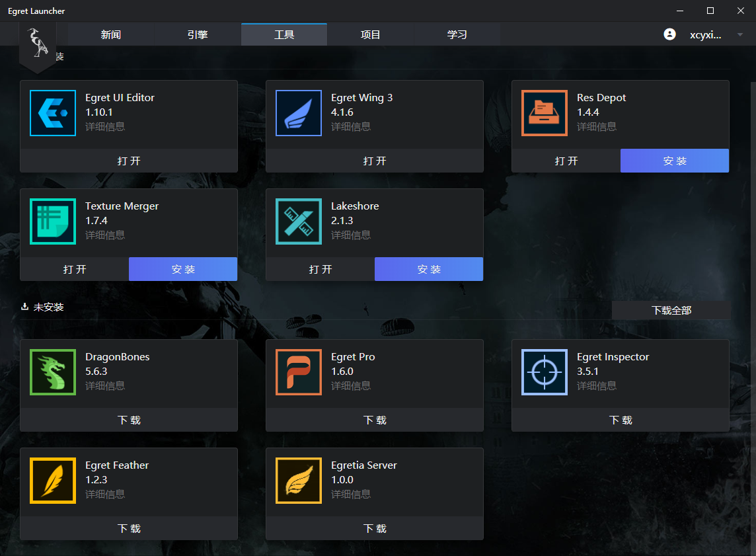Image resolution: width=756 pixels, height=556 pixels.
Task: View 详细信息 for Egret UI Editor
Action: tap(105, 127)
